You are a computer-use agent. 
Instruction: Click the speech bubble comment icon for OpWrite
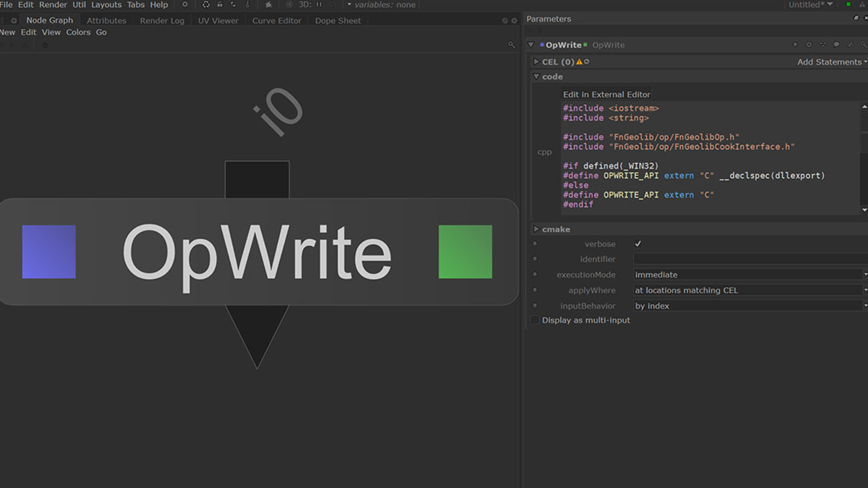pyautogui.click(x=836, y=45)
